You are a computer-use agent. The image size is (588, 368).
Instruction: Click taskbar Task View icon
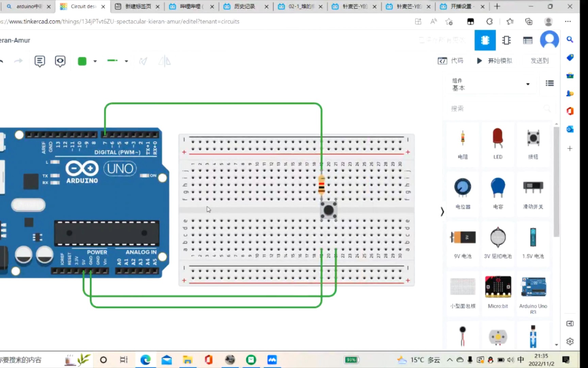click(124, 360)
